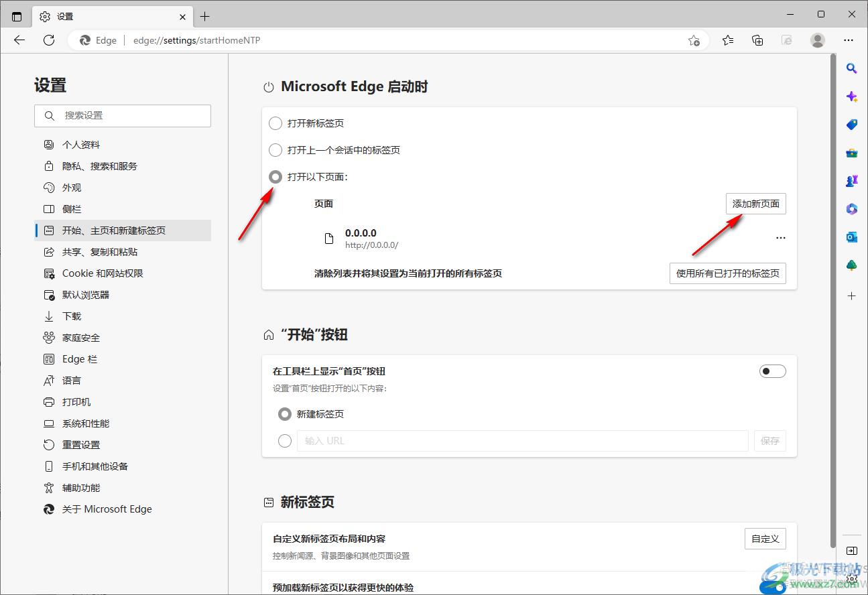Open sidebar Search icon
Viewport: 868px width, 595px height.
click(x=851, y=68)
